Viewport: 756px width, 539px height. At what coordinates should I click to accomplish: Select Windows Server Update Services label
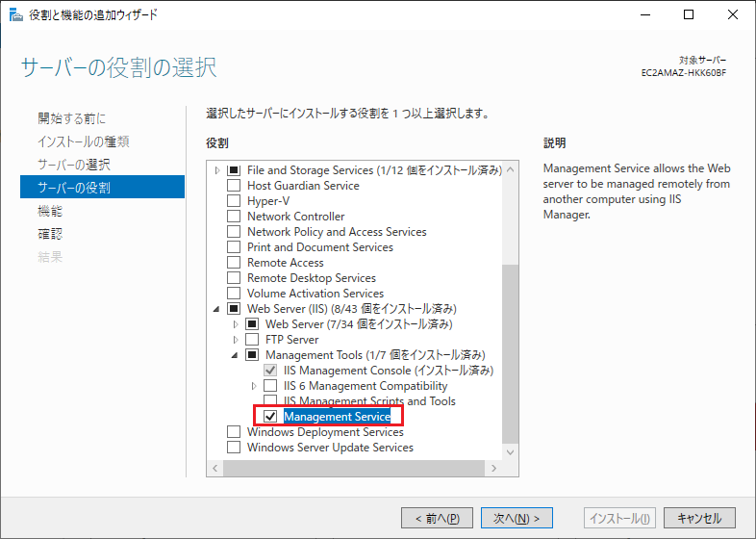pos(330,448)
